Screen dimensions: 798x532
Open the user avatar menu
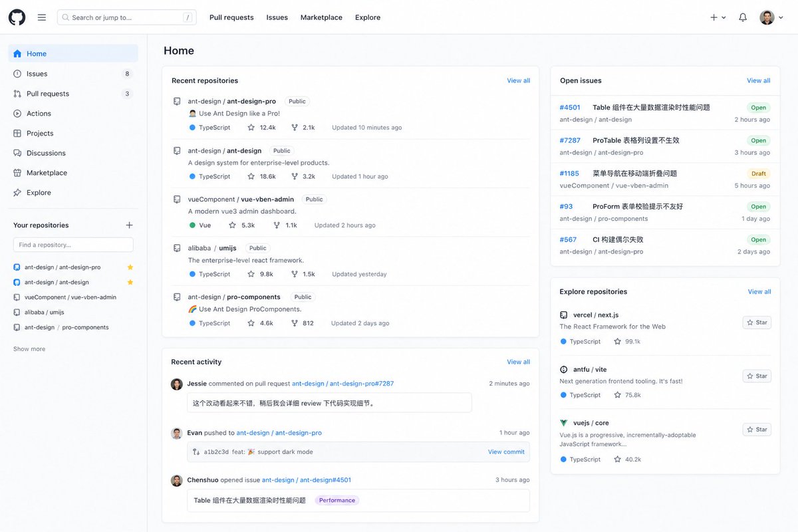point(772,17)
